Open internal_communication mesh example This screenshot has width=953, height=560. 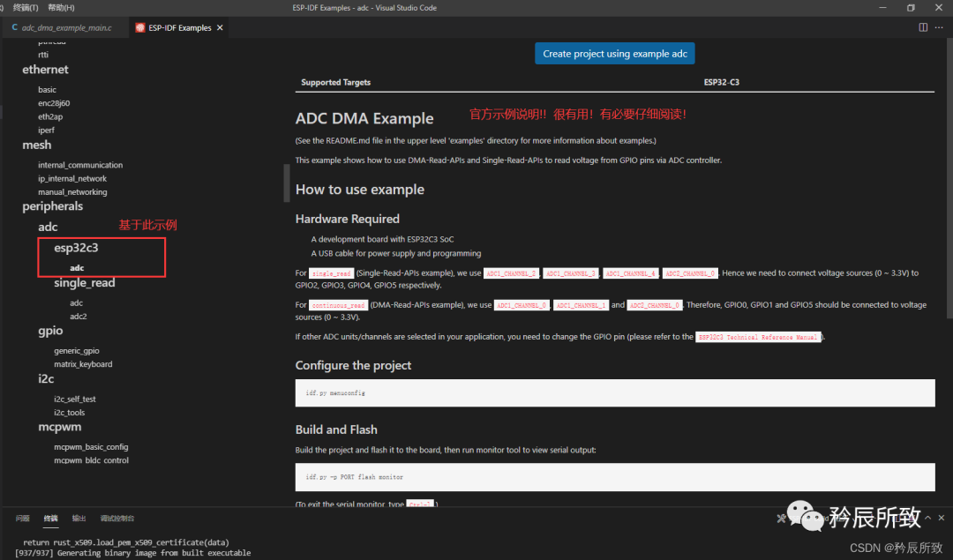click(80, 165)
